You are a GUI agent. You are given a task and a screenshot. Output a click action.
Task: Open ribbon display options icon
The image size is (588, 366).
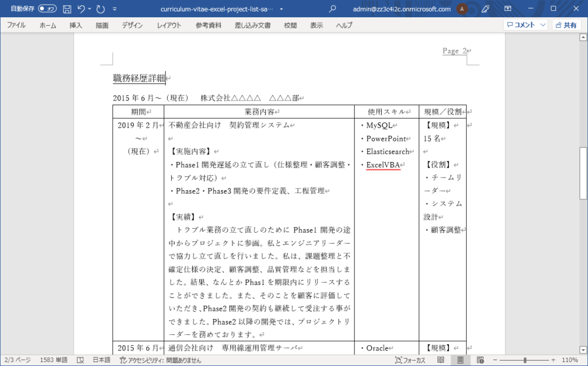(x=508, y=9)
